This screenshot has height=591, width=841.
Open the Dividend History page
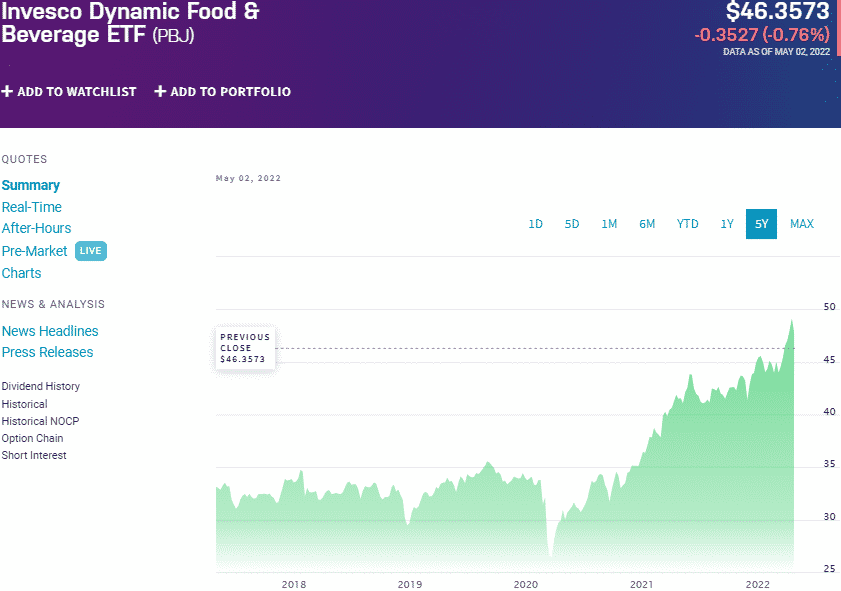coord(40,386)
